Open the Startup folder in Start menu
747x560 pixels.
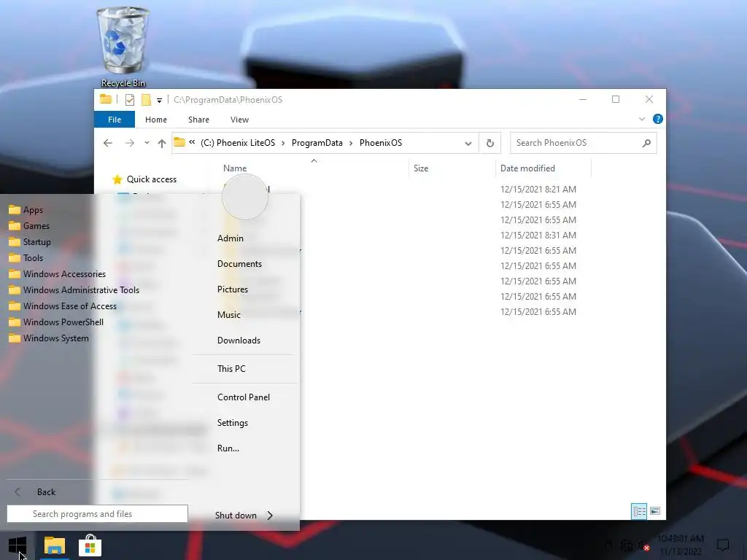coord(29,242)
